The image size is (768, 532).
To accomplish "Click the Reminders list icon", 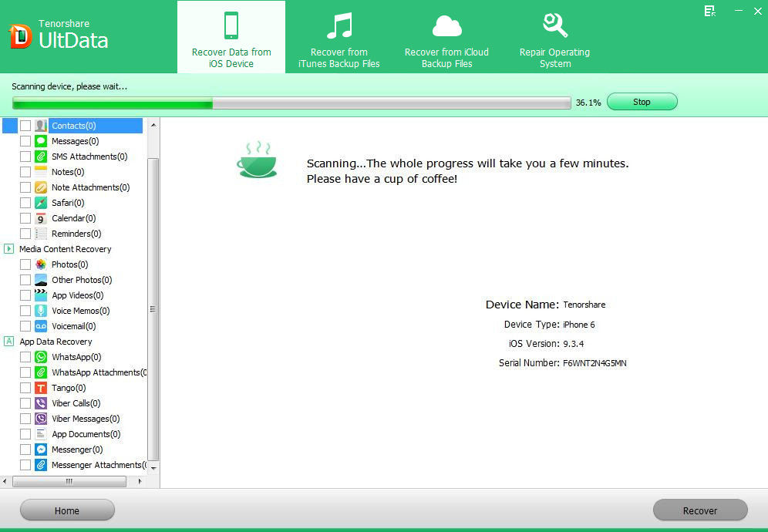I will 41,234.
